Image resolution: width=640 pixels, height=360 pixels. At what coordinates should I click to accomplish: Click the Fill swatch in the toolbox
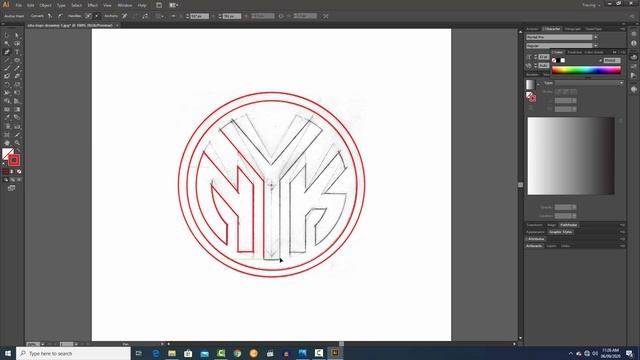pyautogui.click(x=7, y=153)
